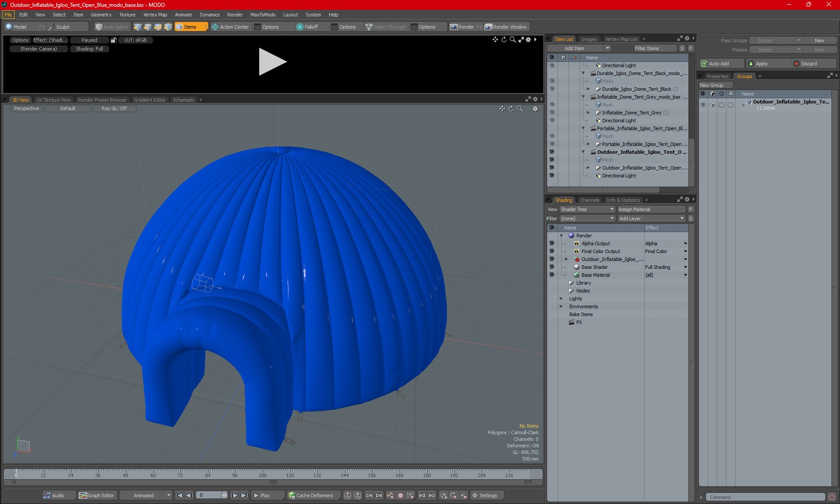Go to the first frame

179,495
